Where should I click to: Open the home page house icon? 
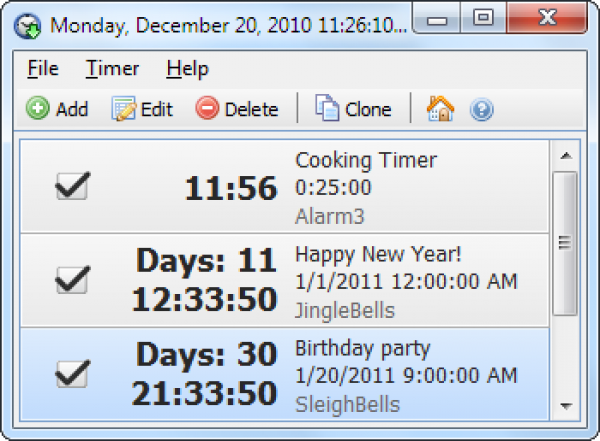[x=440, y=109]
